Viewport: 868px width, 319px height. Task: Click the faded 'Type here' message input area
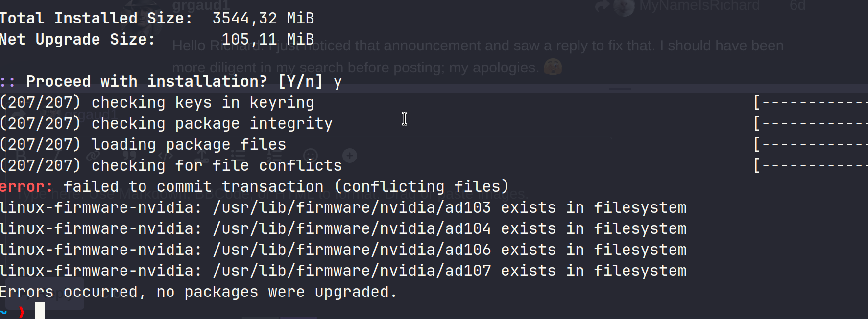tap(294, 195)
